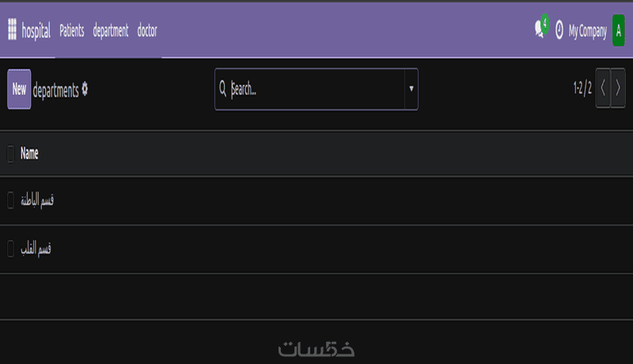
Task: Go to next page with pager arrow
Action: click(x=618, y=89)
